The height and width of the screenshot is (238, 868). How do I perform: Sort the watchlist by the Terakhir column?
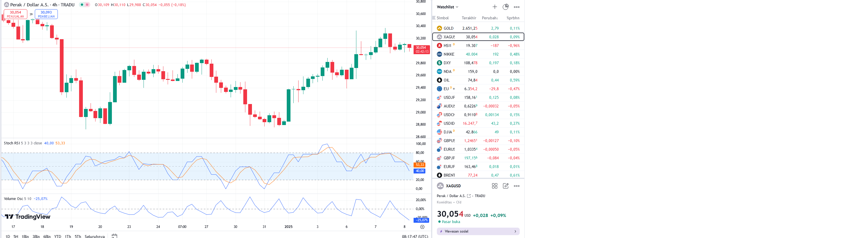pyautogui.click(x=469, y=18)
